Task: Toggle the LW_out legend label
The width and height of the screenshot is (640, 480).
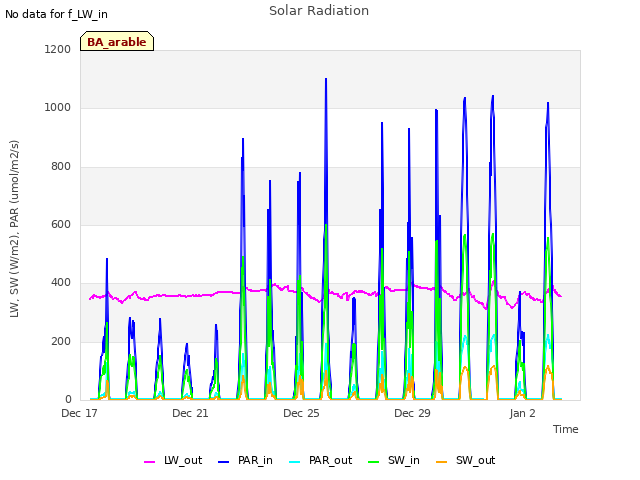Action: coord(183,460)
